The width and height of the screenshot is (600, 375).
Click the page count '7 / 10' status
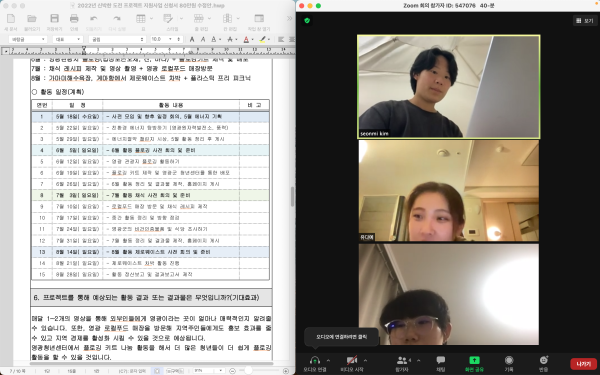pos(17,371)
